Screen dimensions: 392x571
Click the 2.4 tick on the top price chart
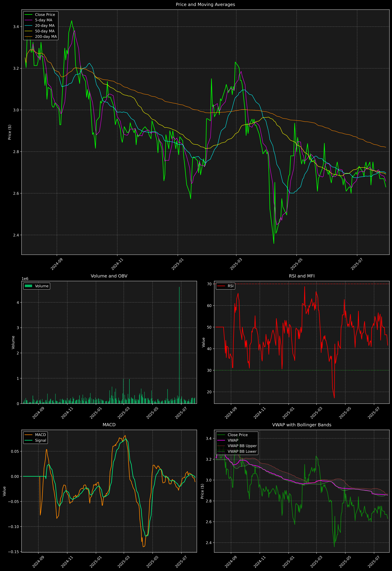pyautogui.click(x=16, y=235)
